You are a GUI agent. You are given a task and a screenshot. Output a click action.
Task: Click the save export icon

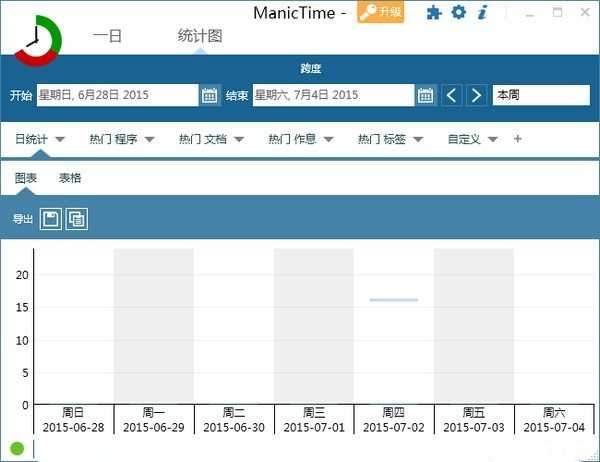tap(51, 219)
